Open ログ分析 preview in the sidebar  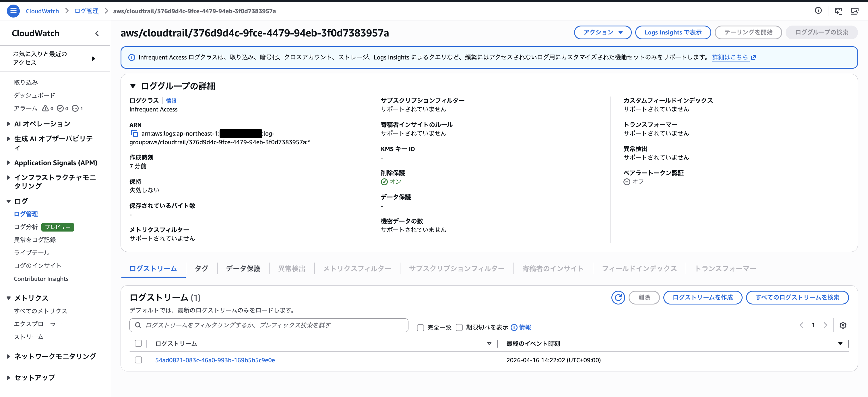pyautogui.click(x=26, y=227)
